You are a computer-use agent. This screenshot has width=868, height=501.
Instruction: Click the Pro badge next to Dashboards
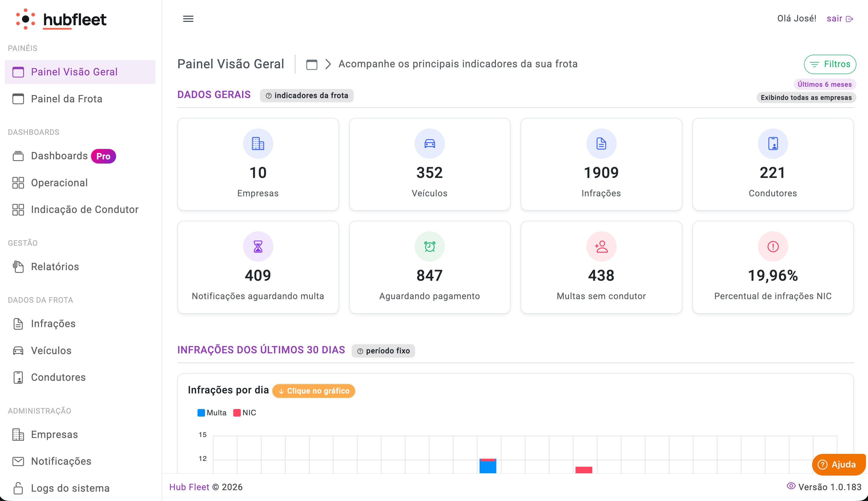[103, 156]
